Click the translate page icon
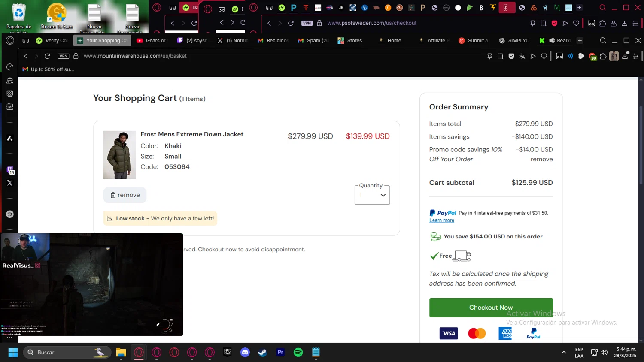Viewport: 644px width, 362px height. 522,56
